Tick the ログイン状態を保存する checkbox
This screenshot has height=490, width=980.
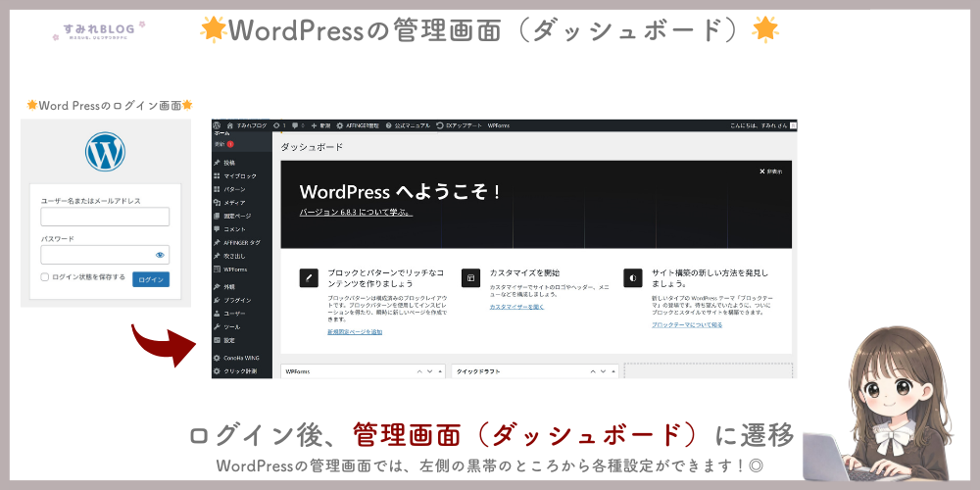44,277
